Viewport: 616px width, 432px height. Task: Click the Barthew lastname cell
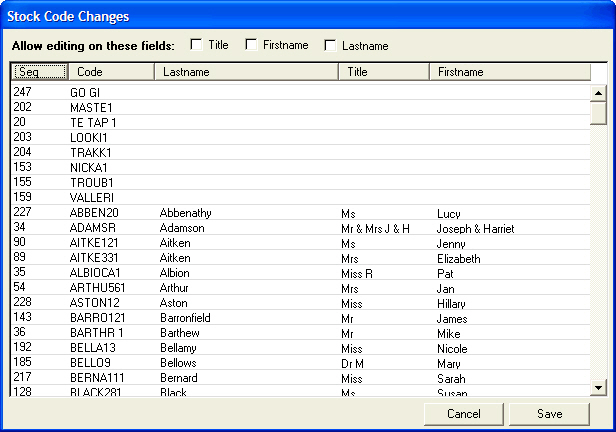pyautogui.click(x=180, y=333)
